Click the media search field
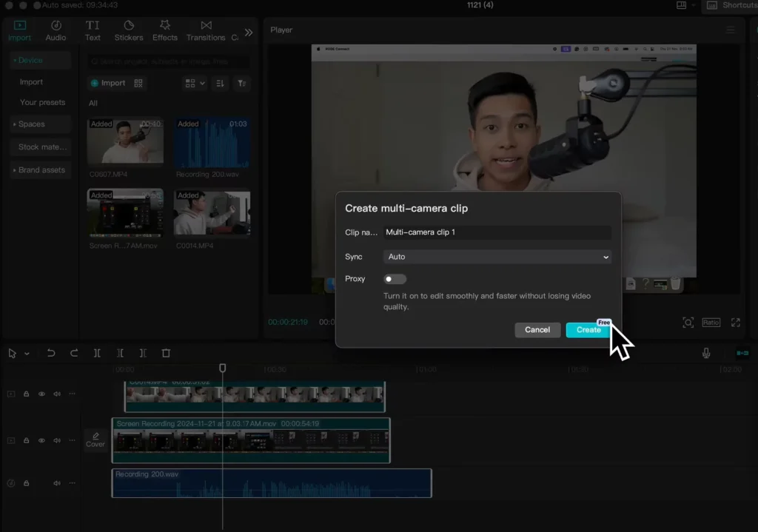Screen dimensions: 758x532 [168, 61]
